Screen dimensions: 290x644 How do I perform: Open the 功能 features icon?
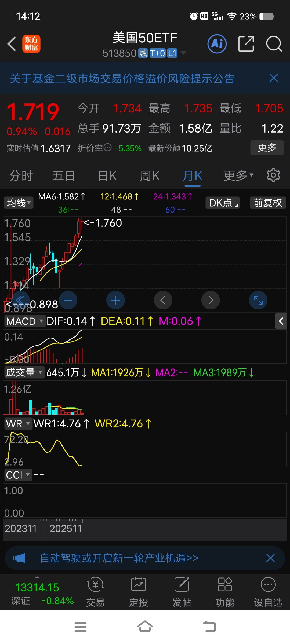(x=225, y=592)
